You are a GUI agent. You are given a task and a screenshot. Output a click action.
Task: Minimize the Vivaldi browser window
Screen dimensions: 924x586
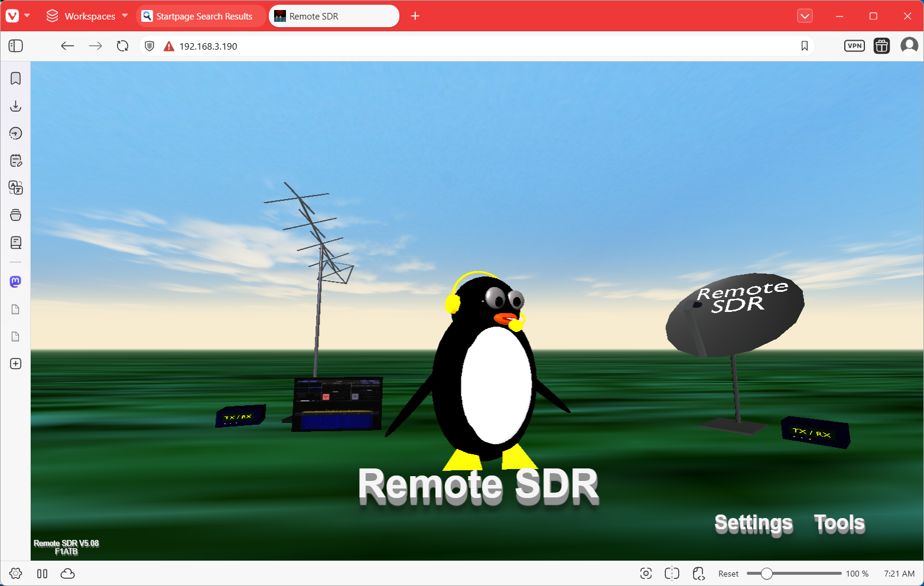[839, 16]
